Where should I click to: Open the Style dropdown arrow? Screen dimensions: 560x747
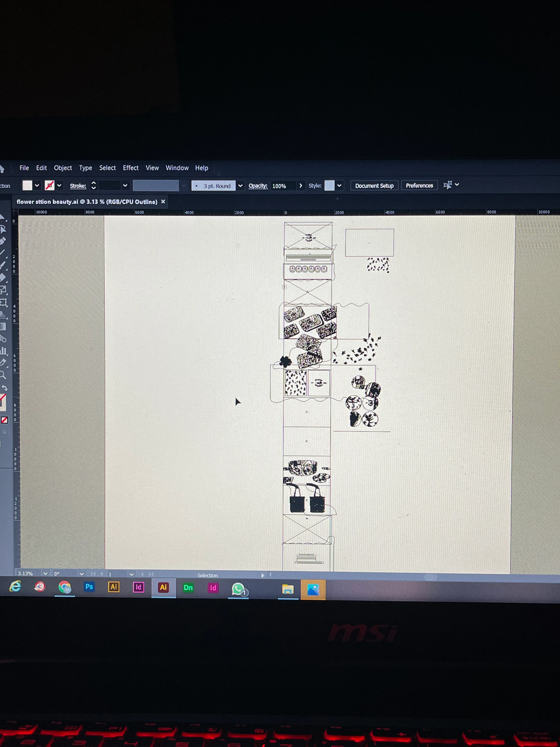tap(339, 185)
